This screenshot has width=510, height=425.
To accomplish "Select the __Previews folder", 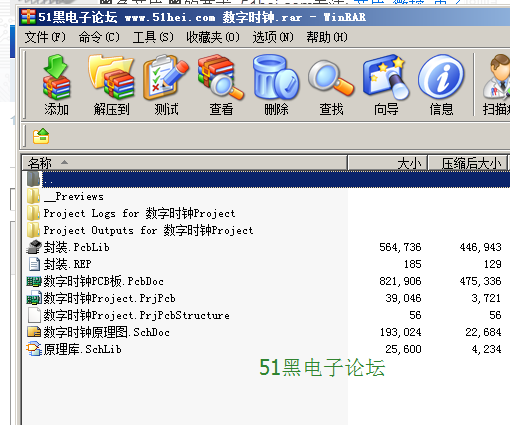I will tap(74, 196).
